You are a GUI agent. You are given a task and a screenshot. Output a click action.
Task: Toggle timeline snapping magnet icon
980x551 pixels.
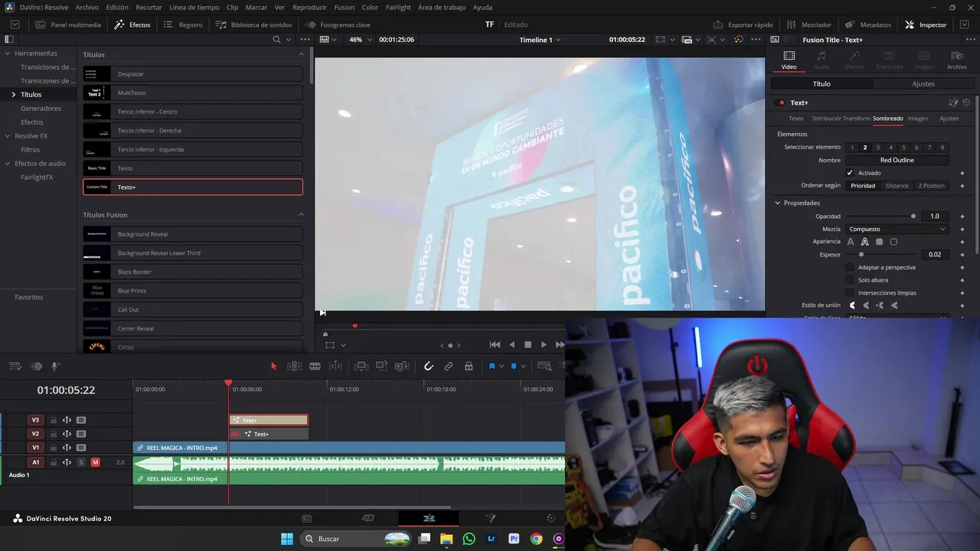429,367
